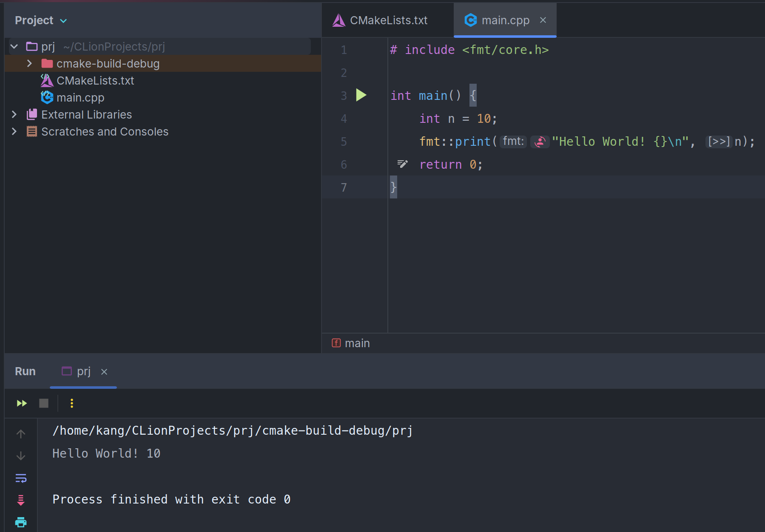Click the gutter edit icon beside return
Screen dimensions: 765x532
pos(402,164)
